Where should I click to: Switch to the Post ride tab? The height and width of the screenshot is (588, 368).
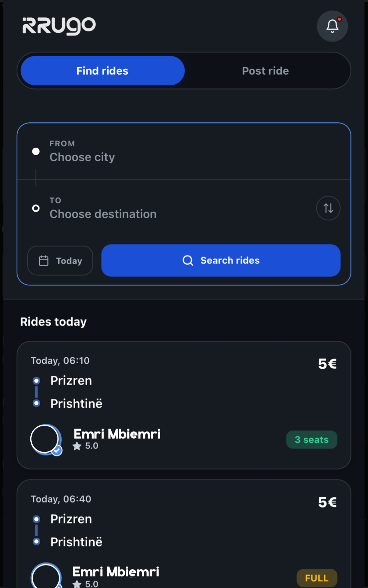(265, 71)
